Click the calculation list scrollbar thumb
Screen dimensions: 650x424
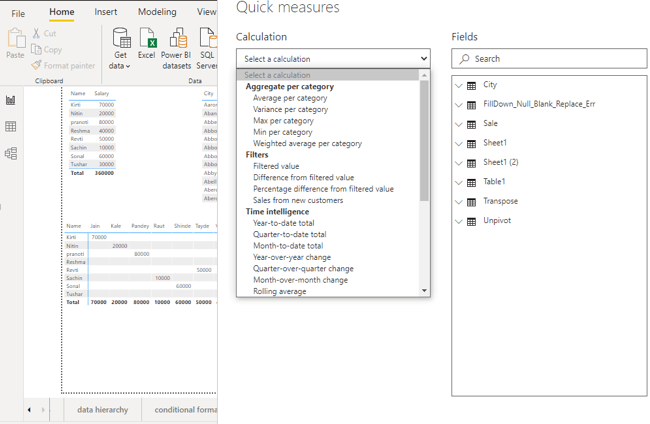click(424, 141)
